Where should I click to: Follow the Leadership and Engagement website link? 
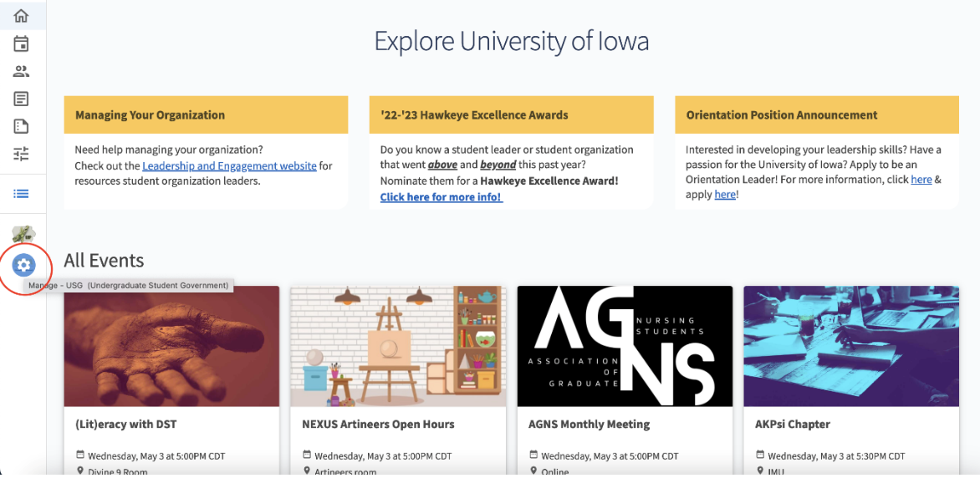(229, 166)
